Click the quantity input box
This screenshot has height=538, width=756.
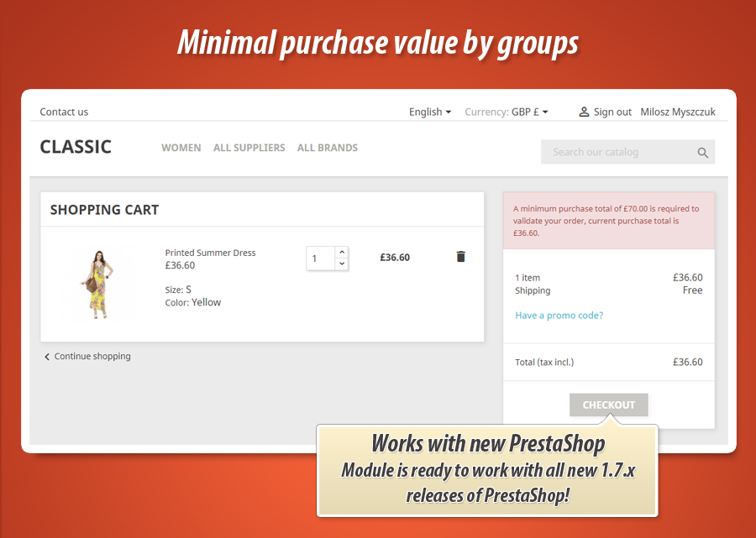click(x=319, y=258)
